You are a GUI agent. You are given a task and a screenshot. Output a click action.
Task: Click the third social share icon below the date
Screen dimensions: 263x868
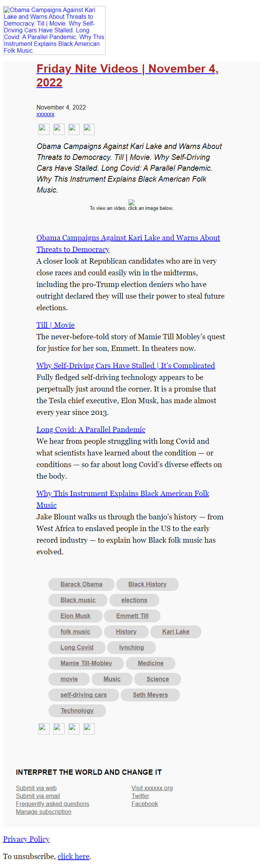pos(74,129)
